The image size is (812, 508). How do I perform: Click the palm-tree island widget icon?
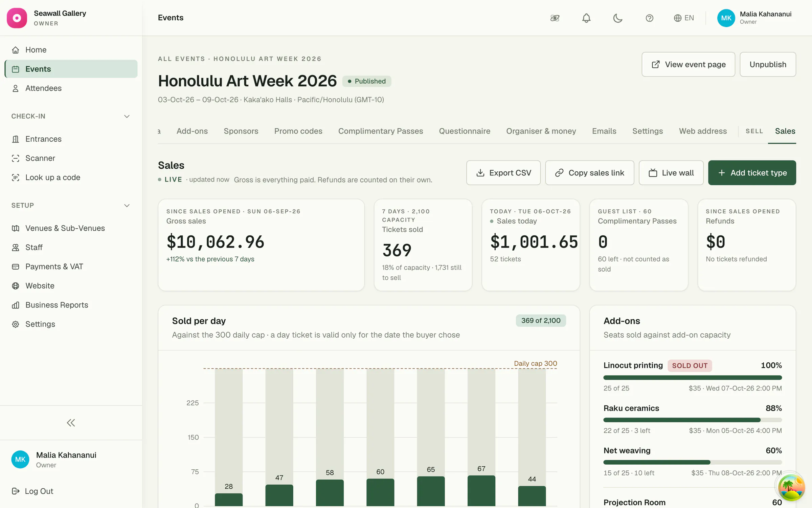point(791,487)
